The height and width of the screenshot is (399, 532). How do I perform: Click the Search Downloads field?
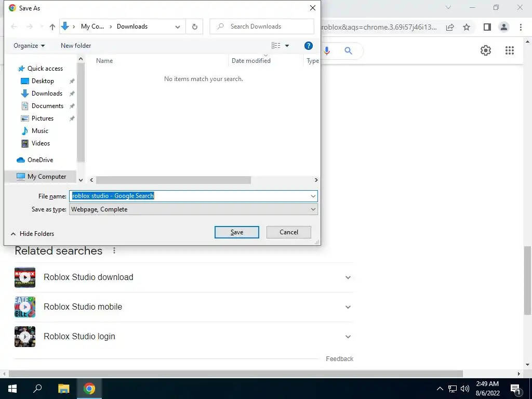coord(262,26)
